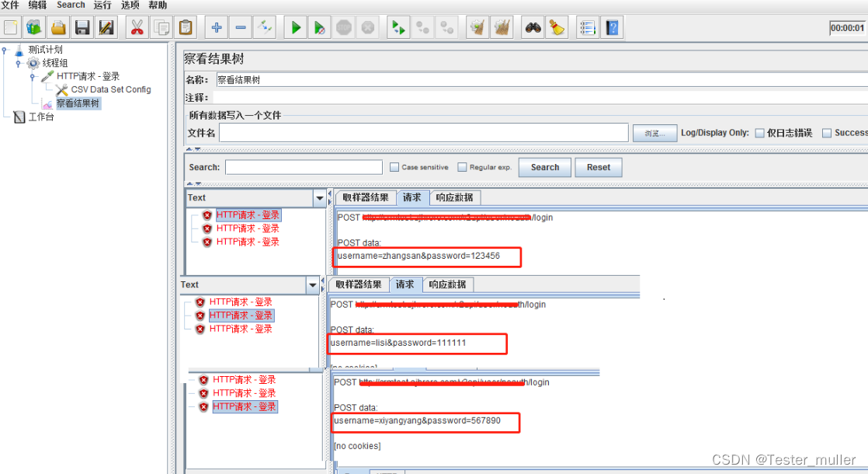This screenshot has width=868, height=474.
Task: Click the Remote Shutdown All icon
Action: [446, 27]
